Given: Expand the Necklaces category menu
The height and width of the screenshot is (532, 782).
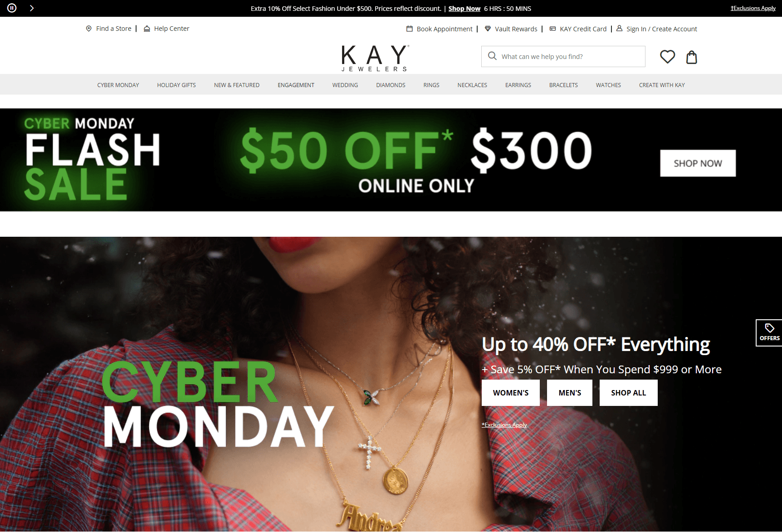Looking at the screenshot, I should click(x=472, y=85).
